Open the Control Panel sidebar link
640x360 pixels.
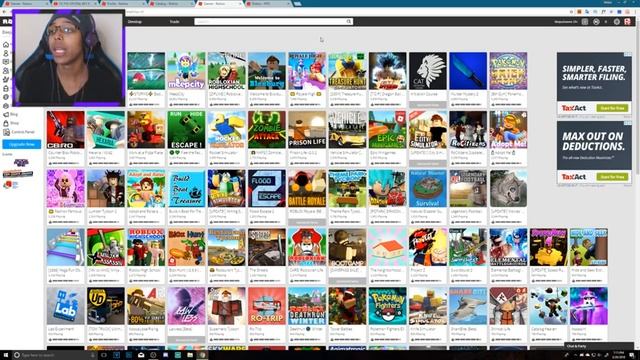[x=19, y=132]
